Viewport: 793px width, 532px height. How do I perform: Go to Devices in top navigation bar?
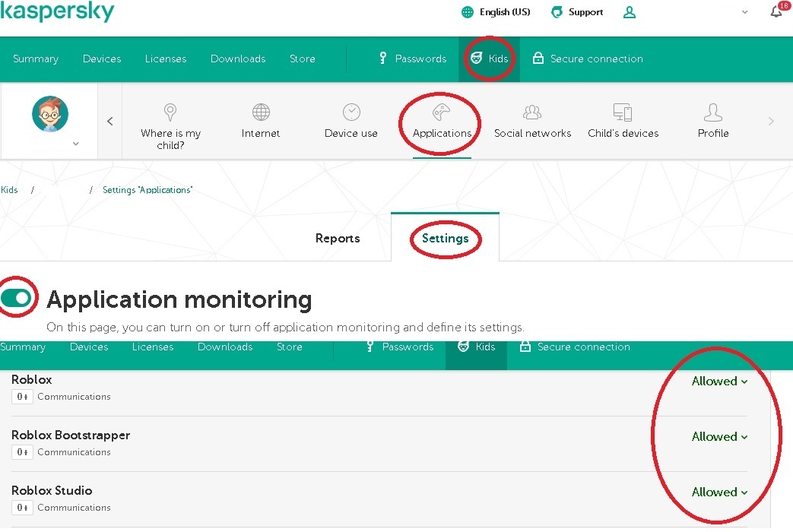(x=102, y=59)
